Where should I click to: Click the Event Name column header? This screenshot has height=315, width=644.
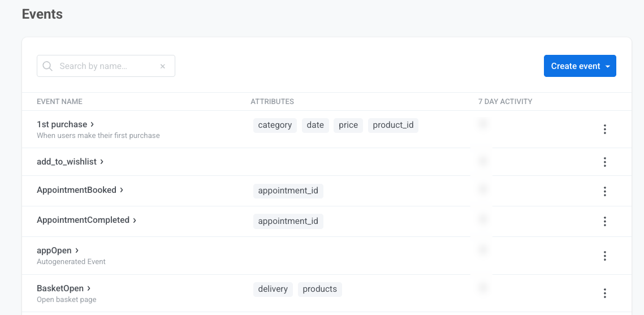coord(59,102)
